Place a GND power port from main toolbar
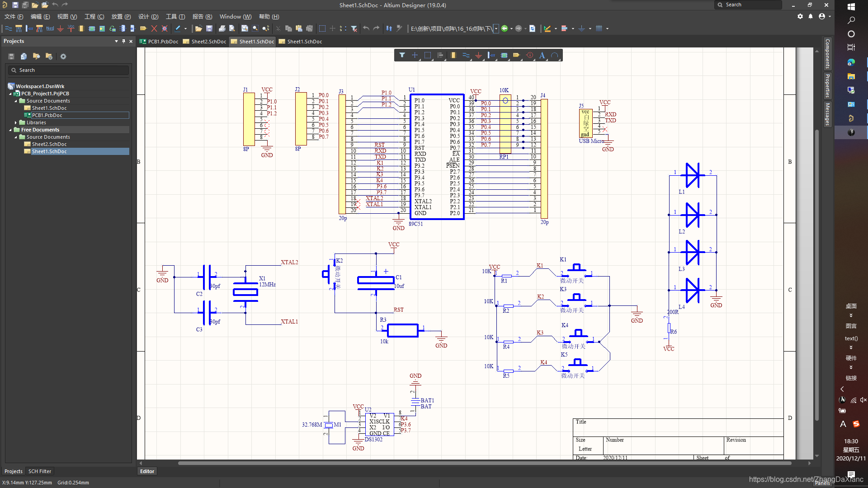The image size is (868, 488). pos(60,28)
